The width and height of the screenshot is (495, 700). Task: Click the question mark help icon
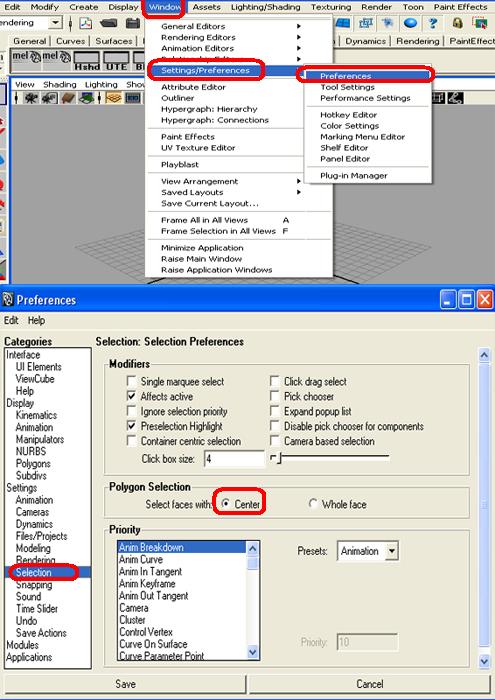(433, 22)
